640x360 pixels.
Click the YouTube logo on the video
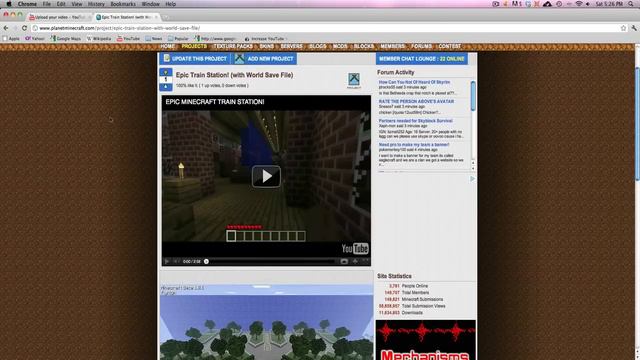coord(355,248)
